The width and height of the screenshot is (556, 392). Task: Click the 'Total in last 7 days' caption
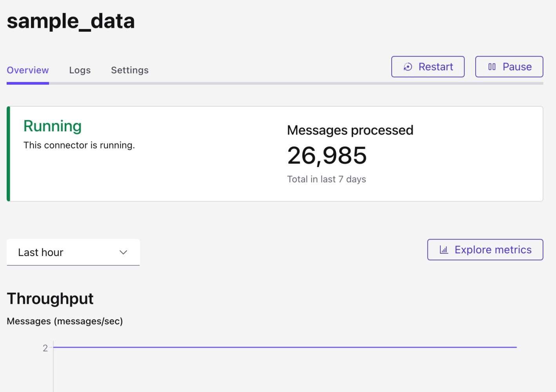(327, 180)
